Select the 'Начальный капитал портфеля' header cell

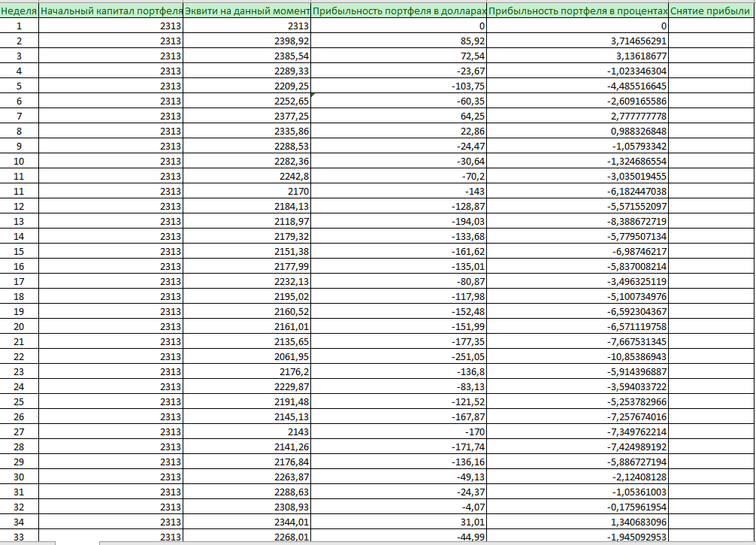coord(111,11)
